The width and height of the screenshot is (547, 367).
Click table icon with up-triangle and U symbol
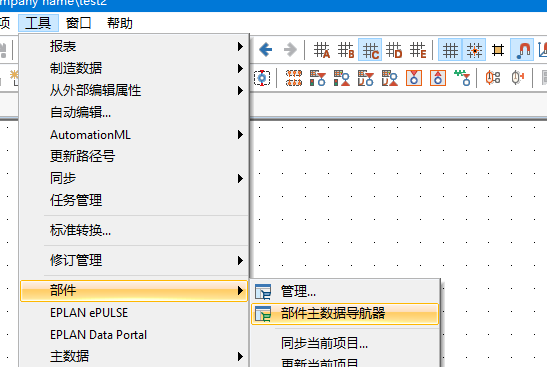tap(390, 78)
